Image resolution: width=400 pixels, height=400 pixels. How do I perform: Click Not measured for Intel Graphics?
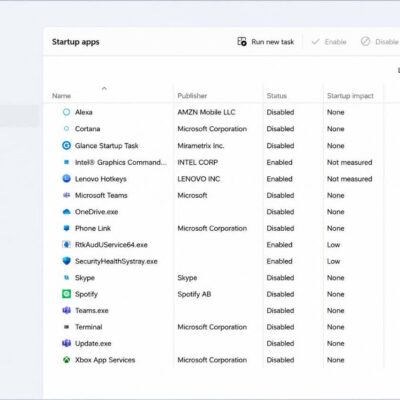pyautogui.click(x=349, y=162)
